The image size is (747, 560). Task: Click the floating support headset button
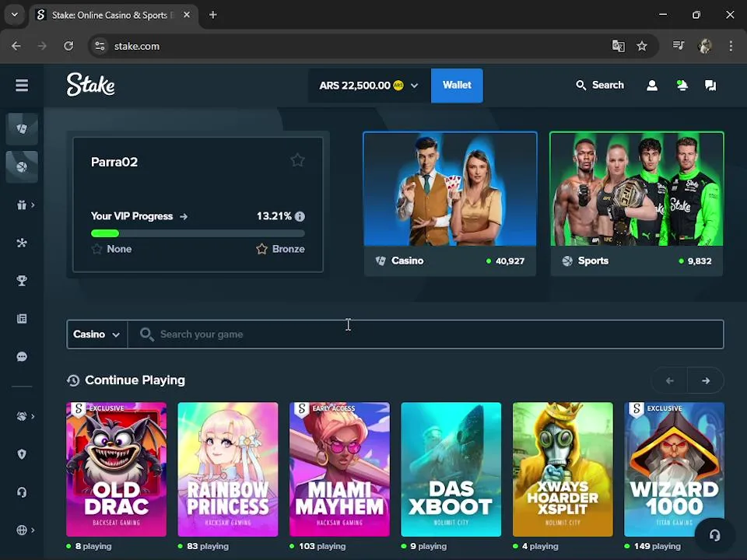(714, 535)
